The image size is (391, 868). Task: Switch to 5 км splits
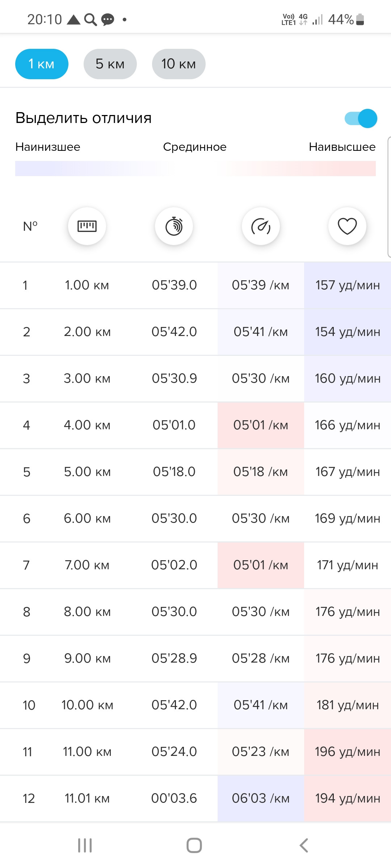point(110,64)
